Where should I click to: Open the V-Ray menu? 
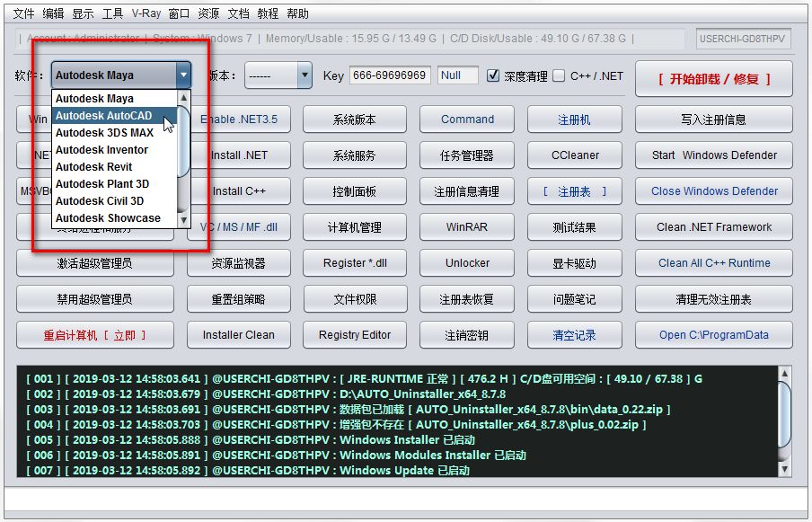click(x=146, y=13)
